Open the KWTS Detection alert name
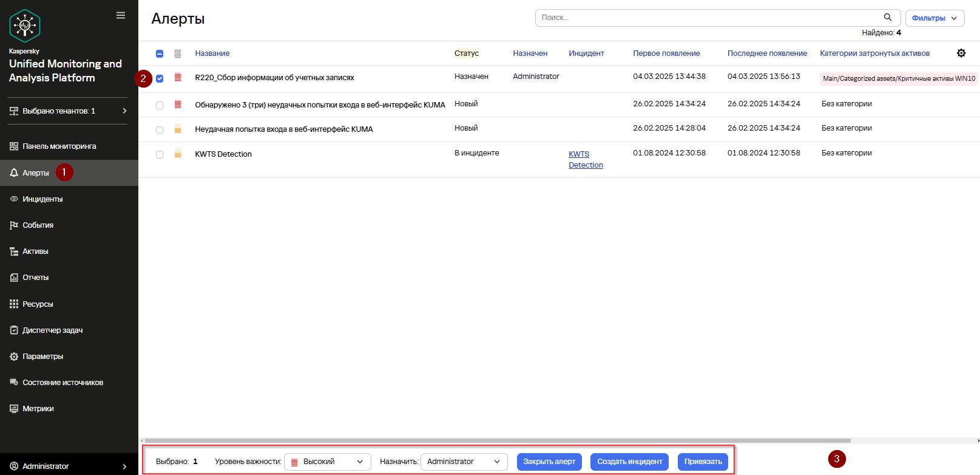Screen dimensions: 980x475 (223, 154)
